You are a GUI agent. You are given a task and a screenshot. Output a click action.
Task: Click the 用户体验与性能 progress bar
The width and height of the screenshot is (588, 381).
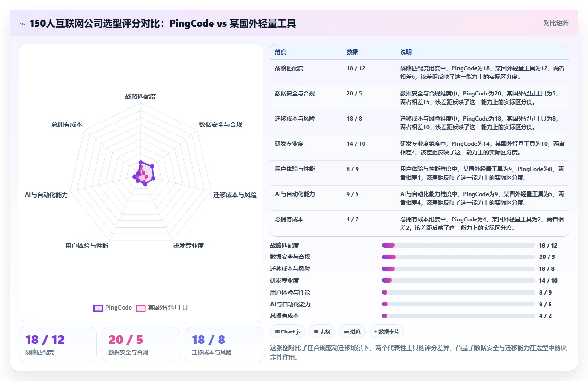tap(458, 292)
